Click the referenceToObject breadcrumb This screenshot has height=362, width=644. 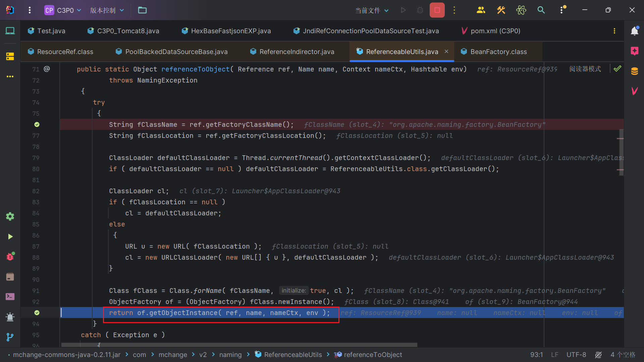click(x=368, y=355)
